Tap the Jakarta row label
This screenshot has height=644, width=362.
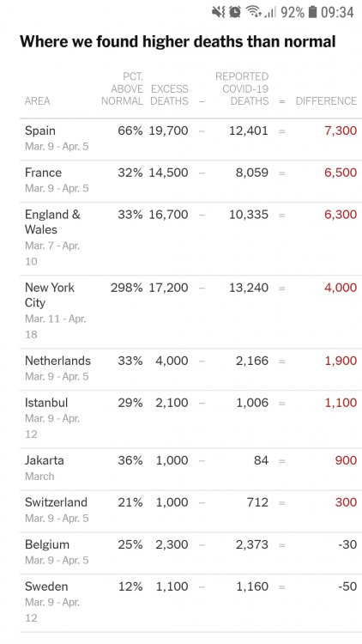[x=45, y=460]
